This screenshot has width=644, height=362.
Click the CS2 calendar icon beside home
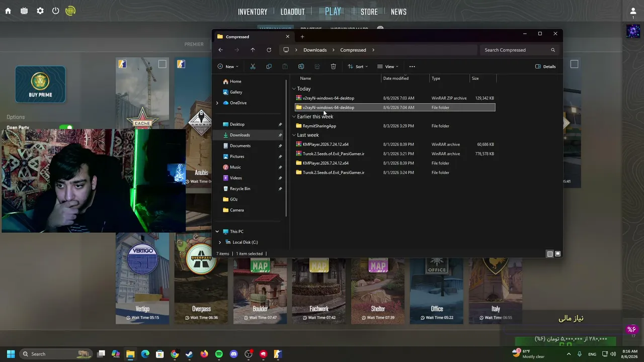(x=24, y=11)
